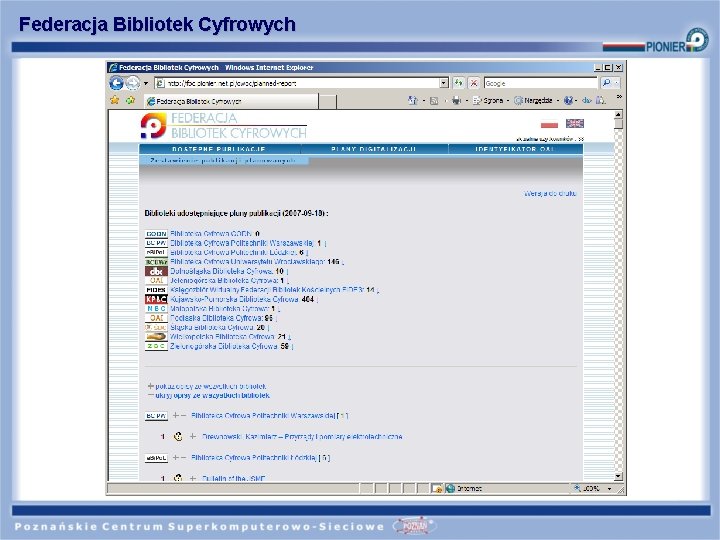Click the Google search box
This screenshot has width=720, height=540.
pyautogui.click(x=541, y=83)
